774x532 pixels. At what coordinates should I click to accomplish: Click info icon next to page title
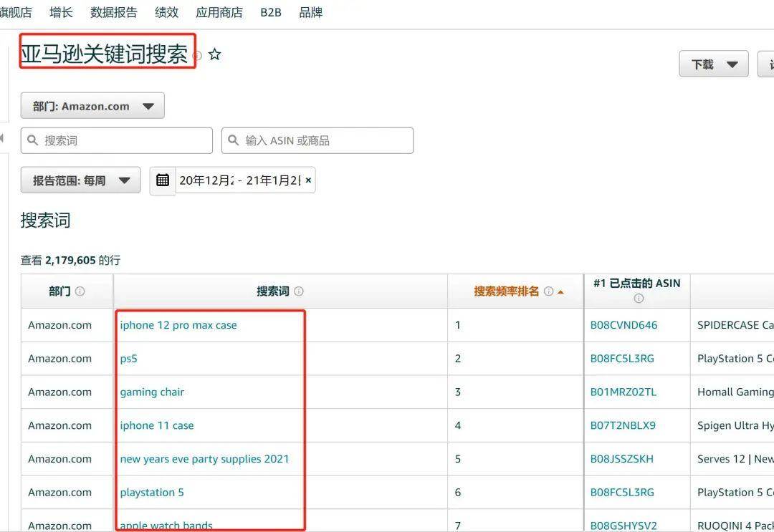(198, 55)
